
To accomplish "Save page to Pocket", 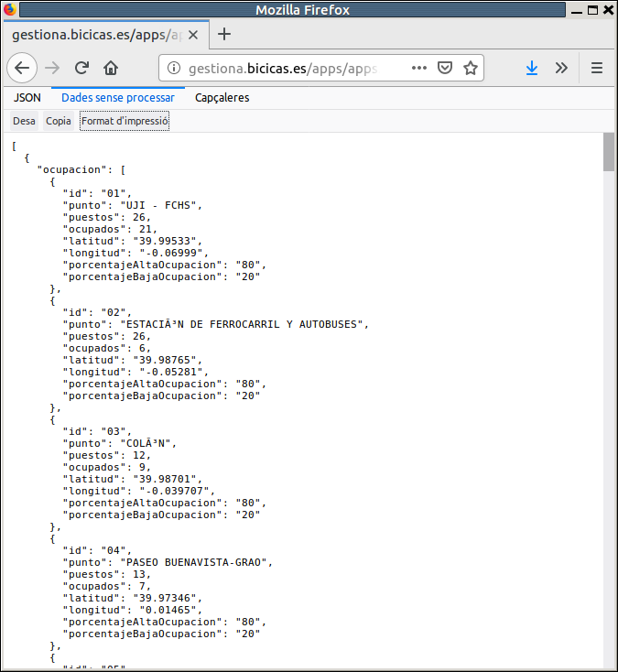I will (x=445, y=68).
